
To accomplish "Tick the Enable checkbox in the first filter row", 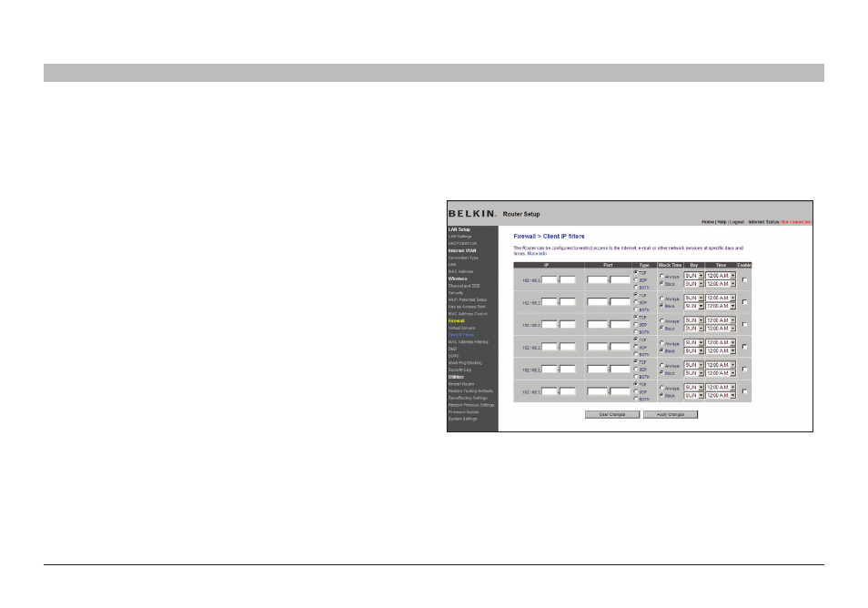I will (744, 279).
